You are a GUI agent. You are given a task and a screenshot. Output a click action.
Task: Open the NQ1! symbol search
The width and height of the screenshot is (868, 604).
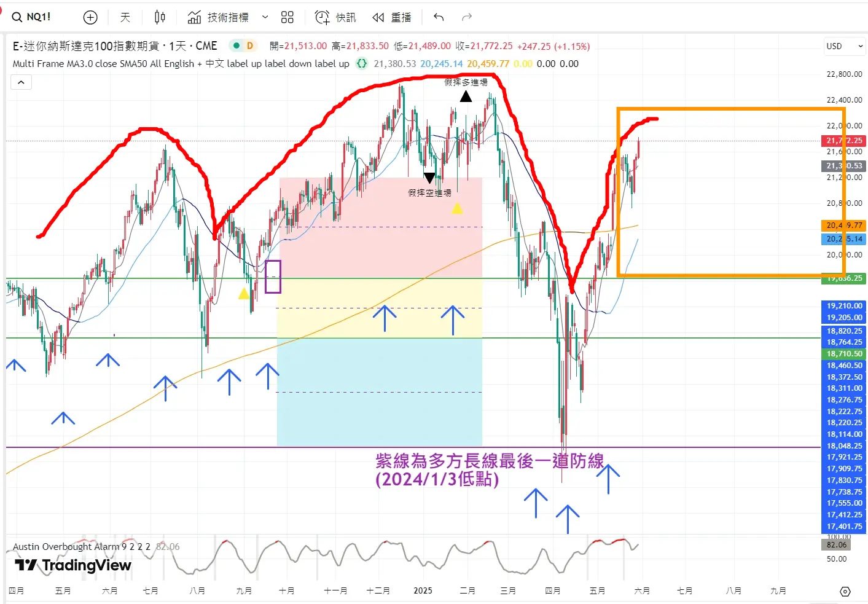(32, 17)
